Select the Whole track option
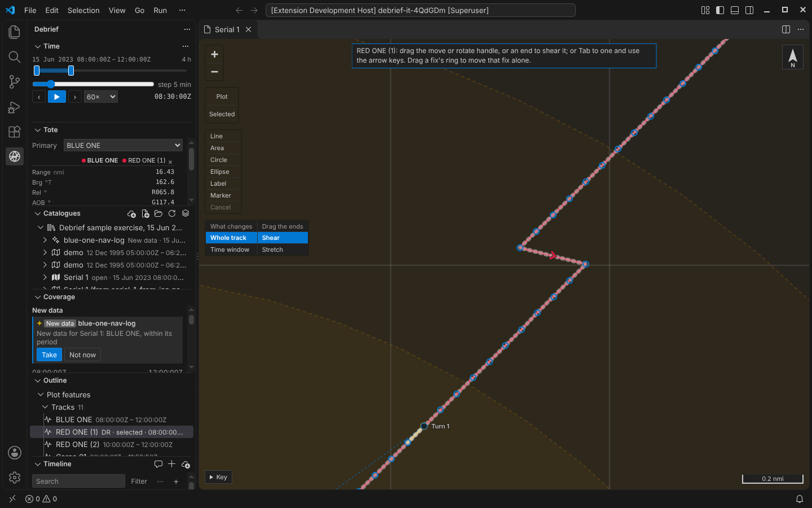The image size is (812, 508). [x=231, y=238]
